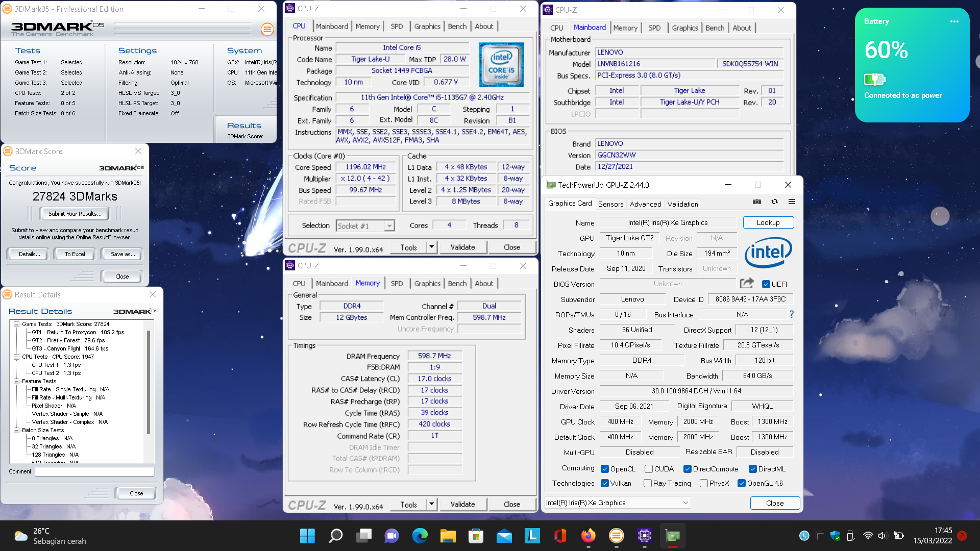The width and height of the screenshot is (980, 551).
Task: Click the Lookup button in GPU-Z
Action: [x=768, y=222]
